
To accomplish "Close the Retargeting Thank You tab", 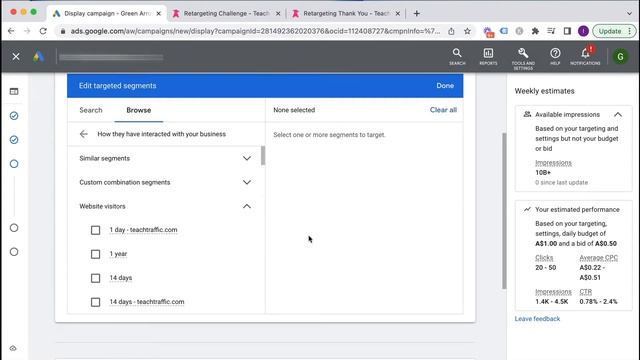I will tap(398, 13).
